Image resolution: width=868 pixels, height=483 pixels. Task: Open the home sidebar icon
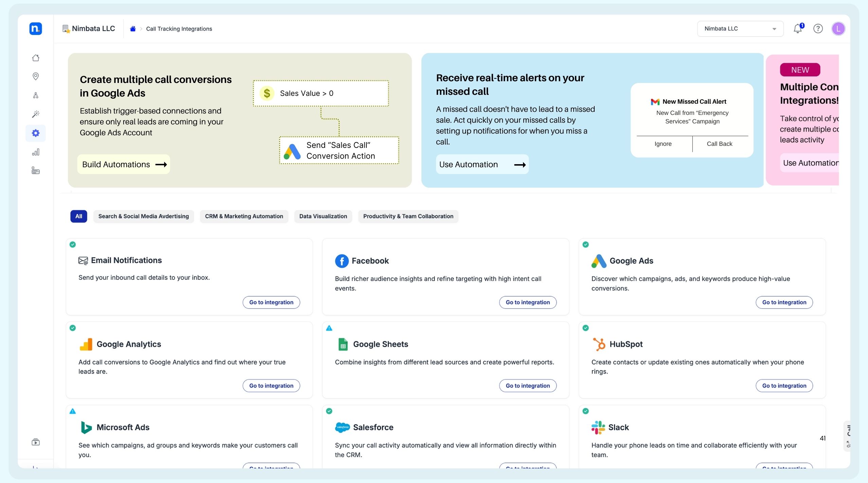pyautogui.click(x=36, y=58)
